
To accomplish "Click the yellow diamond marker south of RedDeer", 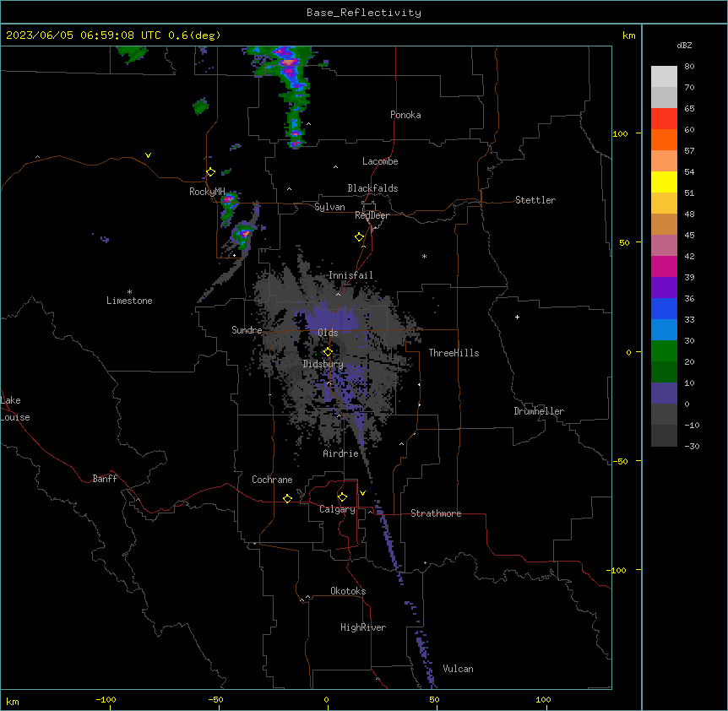I will pos(359,237).
